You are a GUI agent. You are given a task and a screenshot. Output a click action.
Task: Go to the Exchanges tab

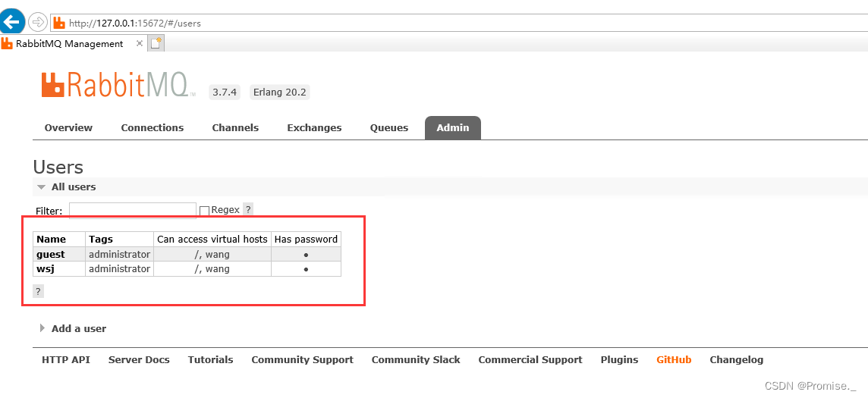tap(314, 127)
